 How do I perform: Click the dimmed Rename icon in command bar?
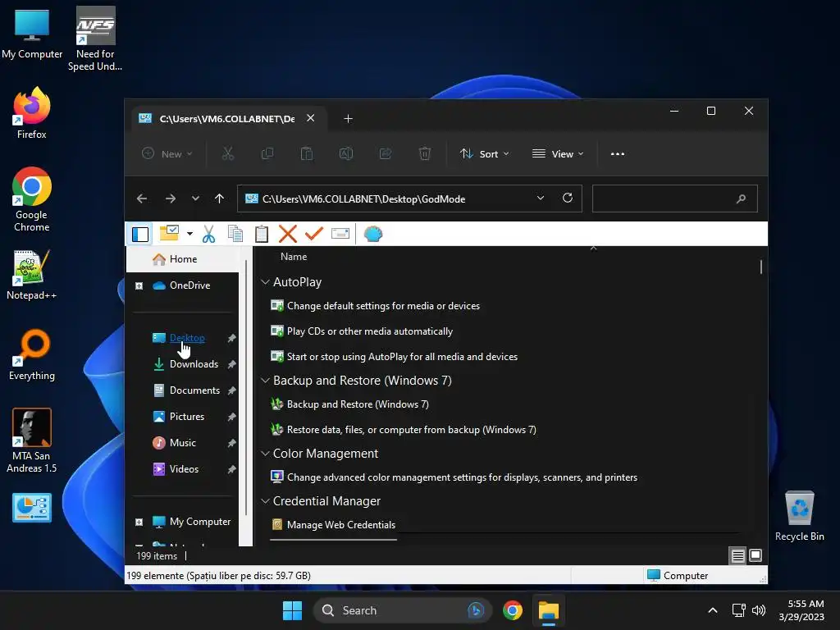click(x=346, y=153)
